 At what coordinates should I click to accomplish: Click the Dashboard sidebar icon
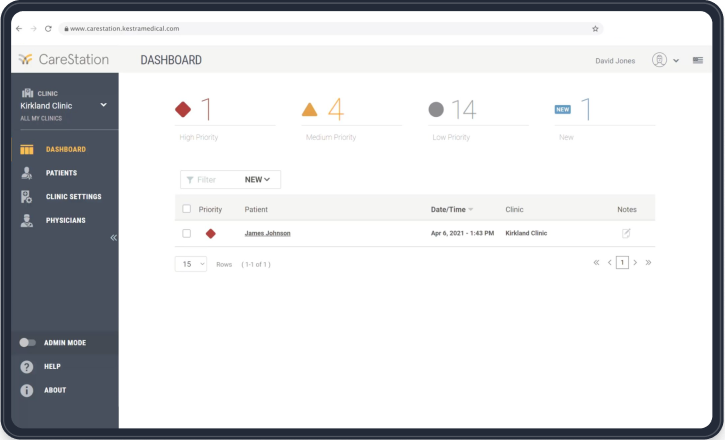27,149
